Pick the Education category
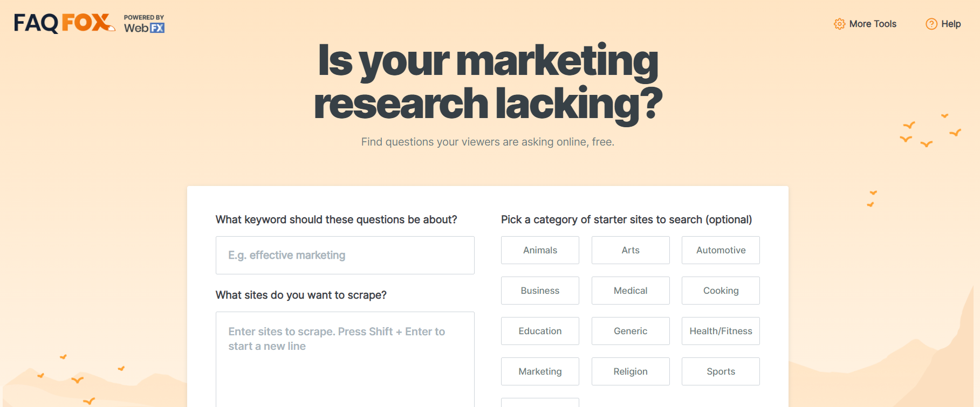 coord(540,331)
